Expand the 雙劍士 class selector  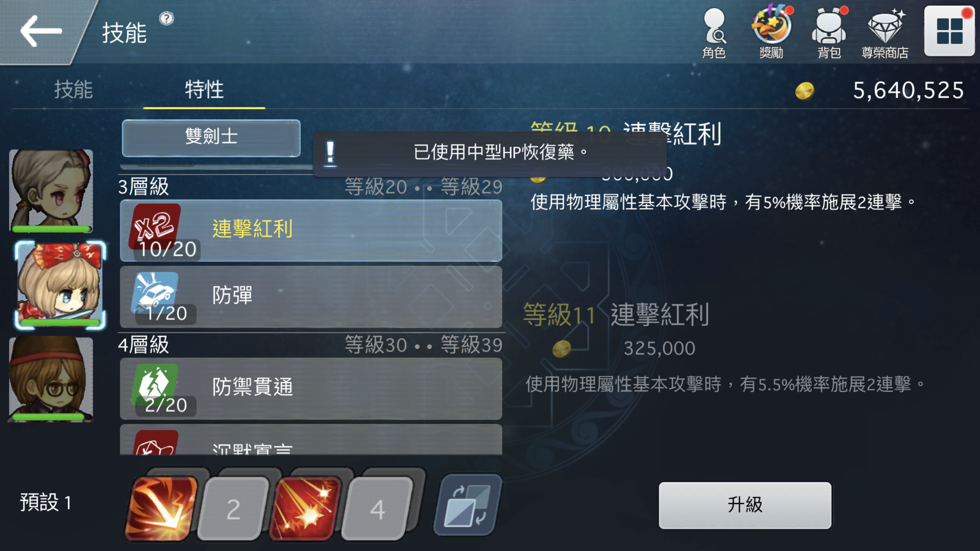coord(211,138)
